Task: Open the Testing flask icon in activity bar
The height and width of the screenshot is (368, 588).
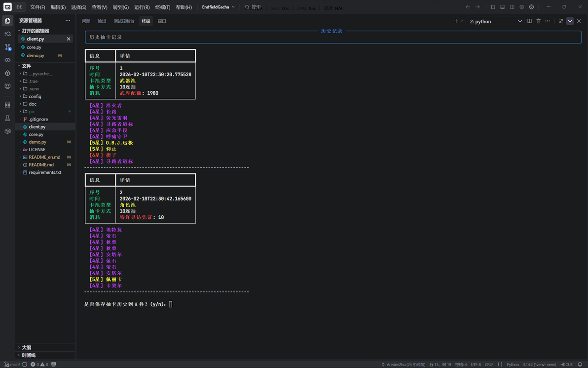Action: [x=7, y=118]
